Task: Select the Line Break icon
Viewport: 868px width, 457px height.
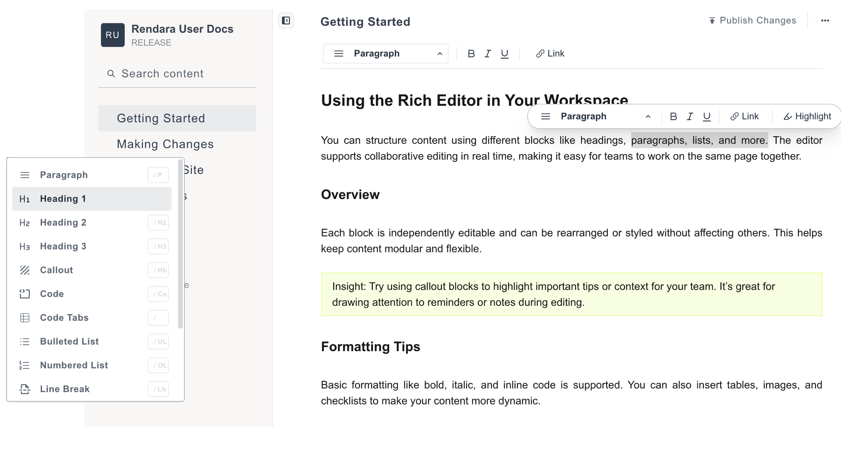Action: click(x=25, y=389)
